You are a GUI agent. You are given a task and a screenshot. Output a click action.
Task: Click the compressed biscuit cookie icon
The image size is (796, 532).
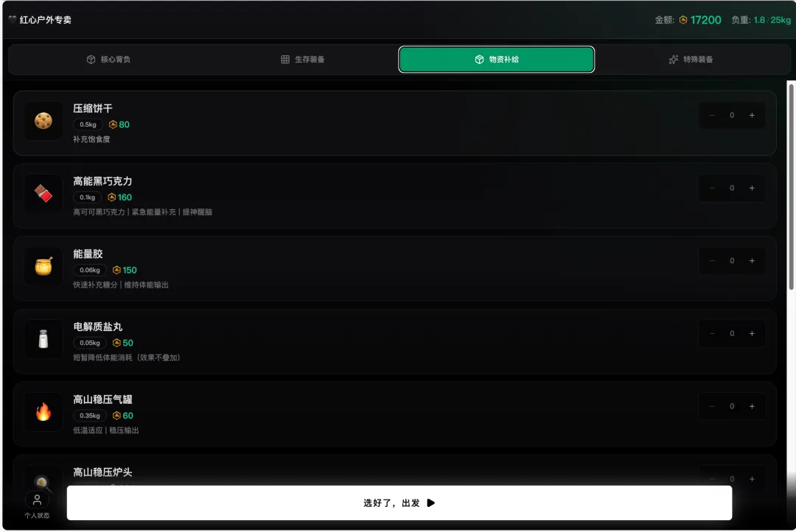point(43,121)
